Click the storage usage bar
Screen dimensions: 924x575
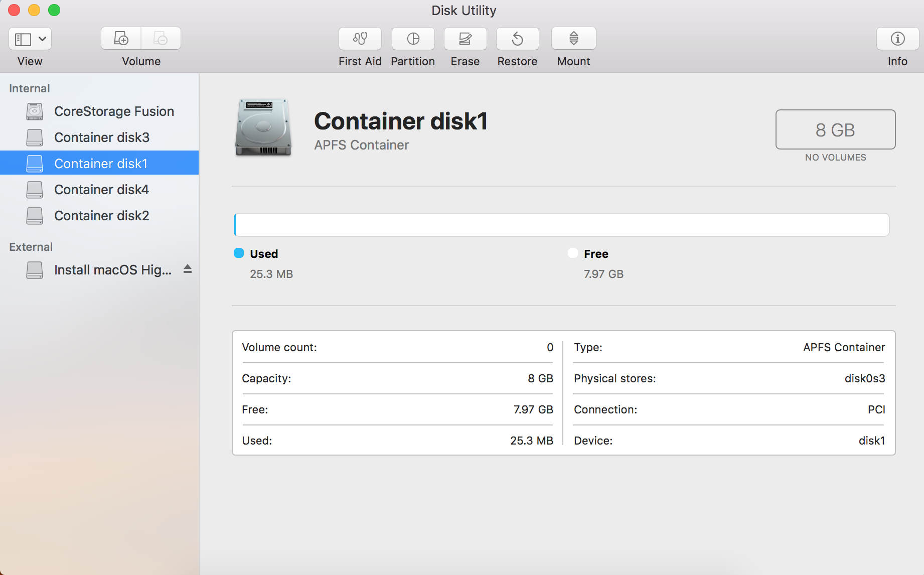pyautogui.click(x=560, y=224)
